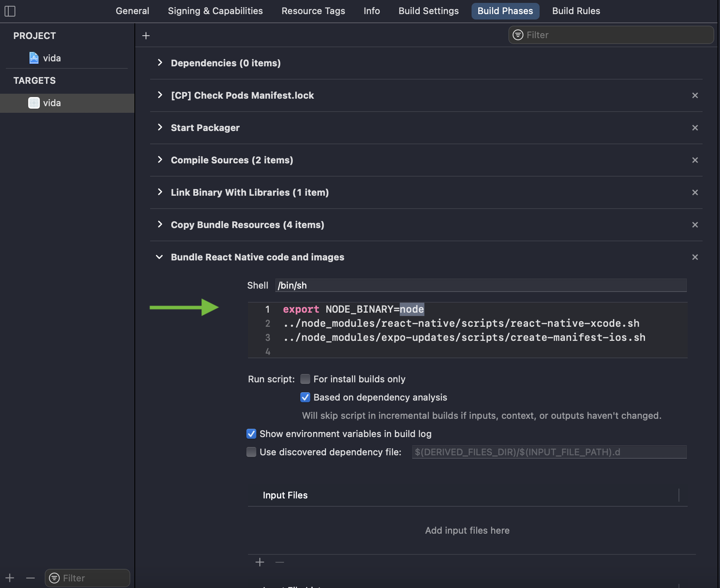
Task: Add a new build phase with plus button
Action: click(x=146, y=36)
